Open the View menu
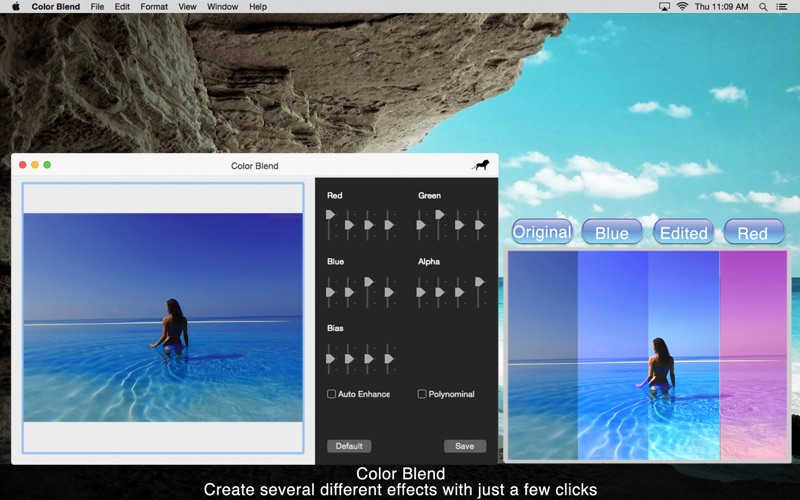Viewport: 800px width, 500px height. tap(187, 7)
